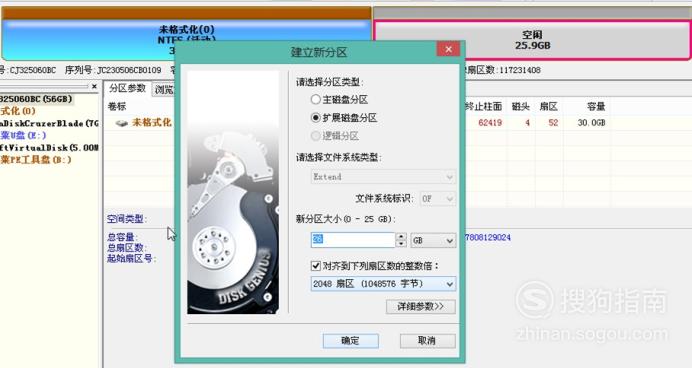Viewport: 692px width, 368px height.
Task: Open the Extend file system type dropdown
Action: (x=383, y=177)
